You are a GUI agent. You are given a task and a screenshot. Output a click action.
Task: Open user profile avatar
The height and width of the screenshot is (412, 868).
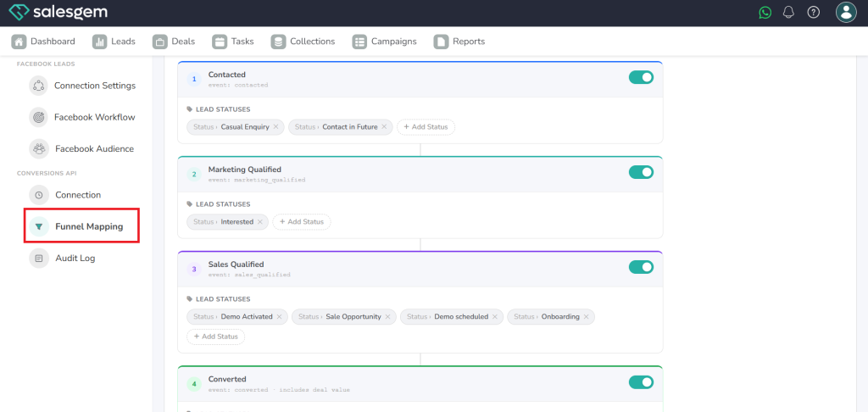[846, 12]
